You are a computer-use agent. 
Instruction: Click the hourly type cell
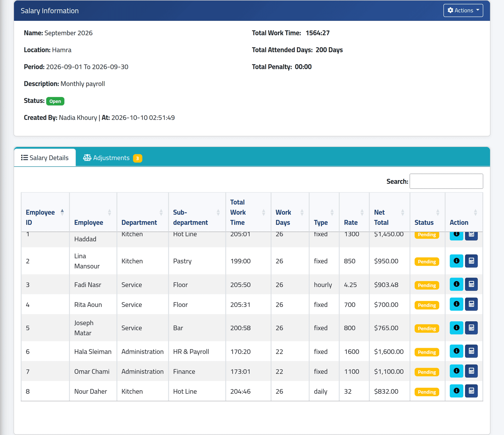(x=324, y=285)
